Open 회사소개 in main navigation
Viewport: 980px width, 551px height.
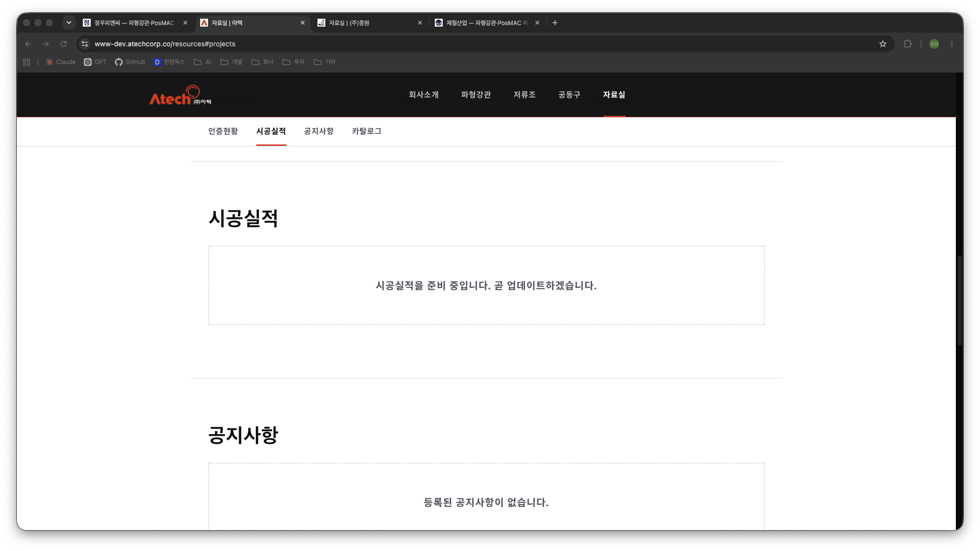[423, 95]
